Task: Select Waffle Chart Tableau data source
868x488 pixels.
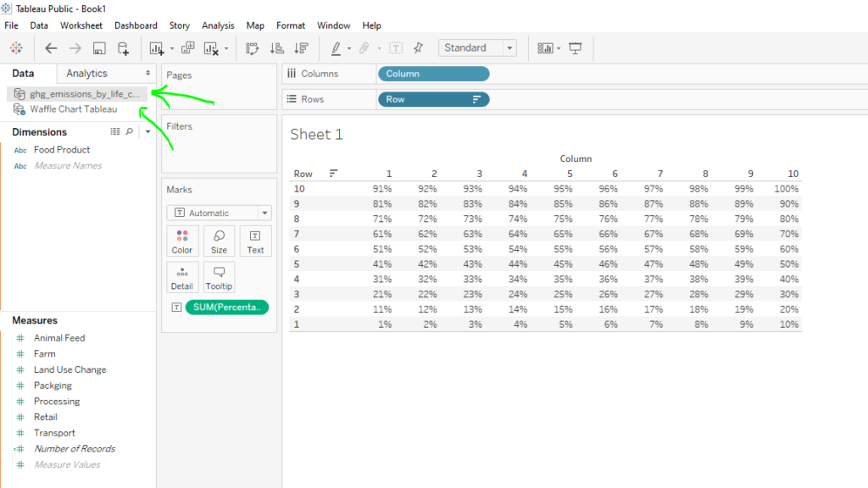Action: pyautogui.click(x=74, y=109)
